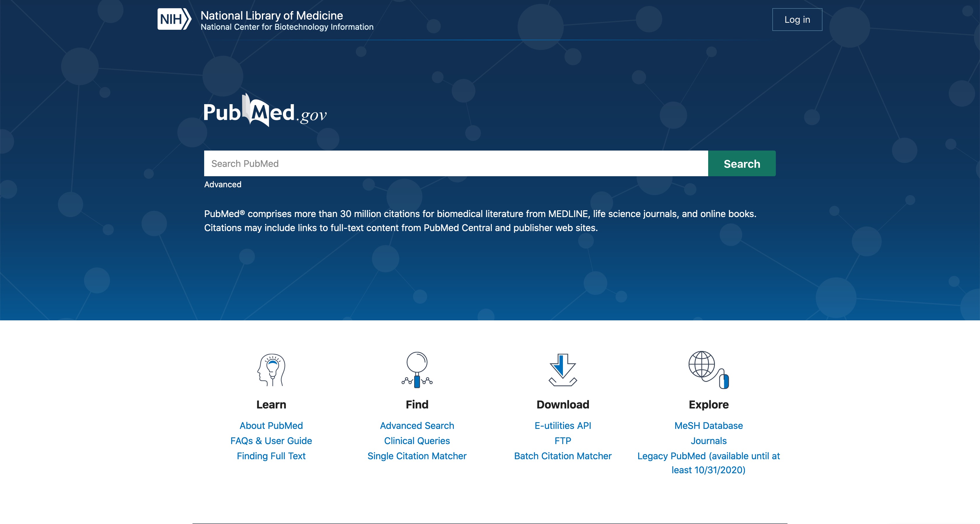980x524 pixels.
Task: Open the Advanced Search link
Action: point(417,425)
